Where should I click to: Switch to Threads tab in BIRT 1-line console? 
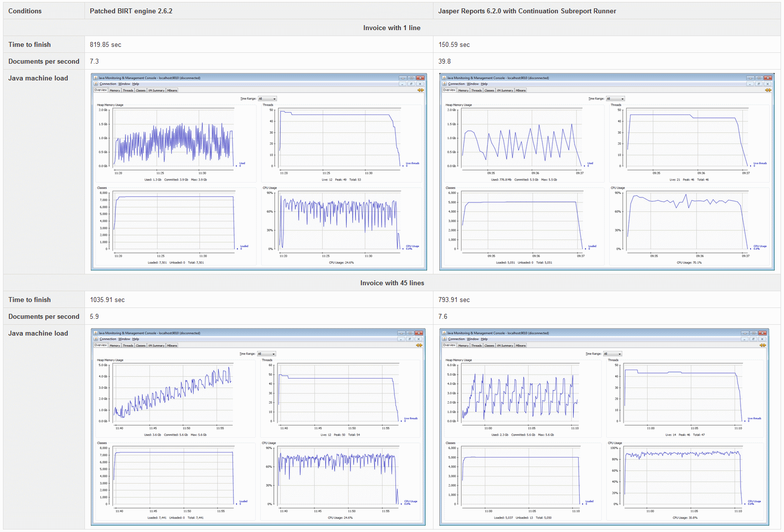click(x=128, y=90)
